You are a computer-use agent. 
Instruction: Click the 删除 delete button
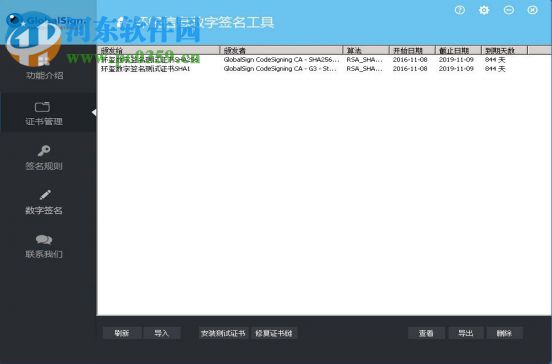(504, 333)
